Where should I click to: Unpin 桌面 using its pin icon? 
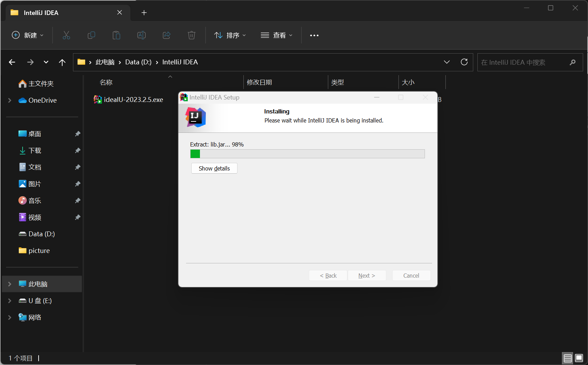(x=78, y=134)
